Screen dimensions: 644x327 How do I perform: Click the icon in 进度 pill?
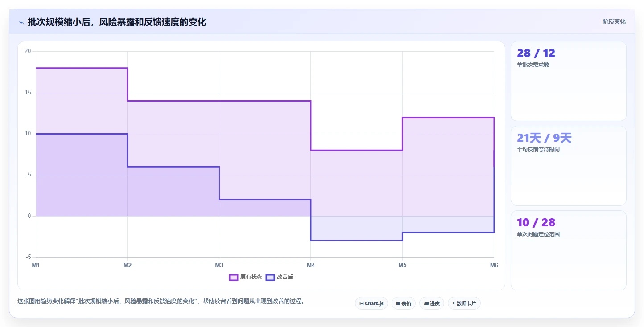(426, 304)
